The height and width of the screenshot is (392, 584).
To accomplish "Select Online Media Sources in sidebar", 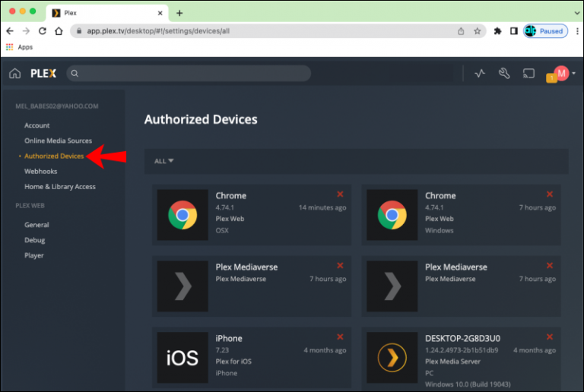I will point(58,141).
